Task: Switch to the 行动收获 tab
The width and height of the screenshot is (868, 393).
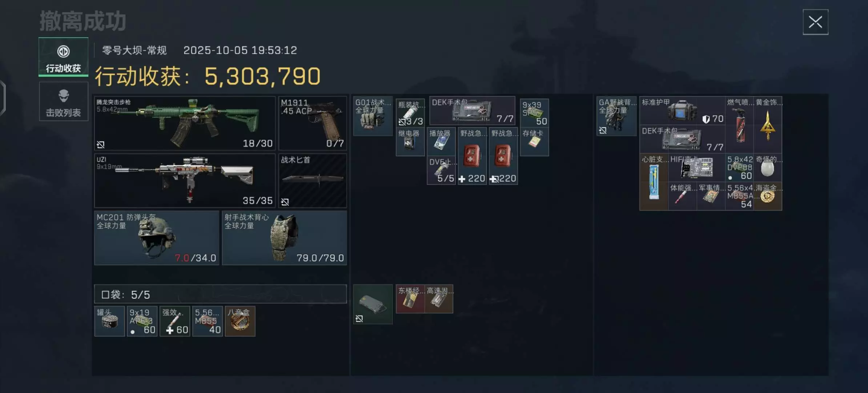Action: pos(63,57)
